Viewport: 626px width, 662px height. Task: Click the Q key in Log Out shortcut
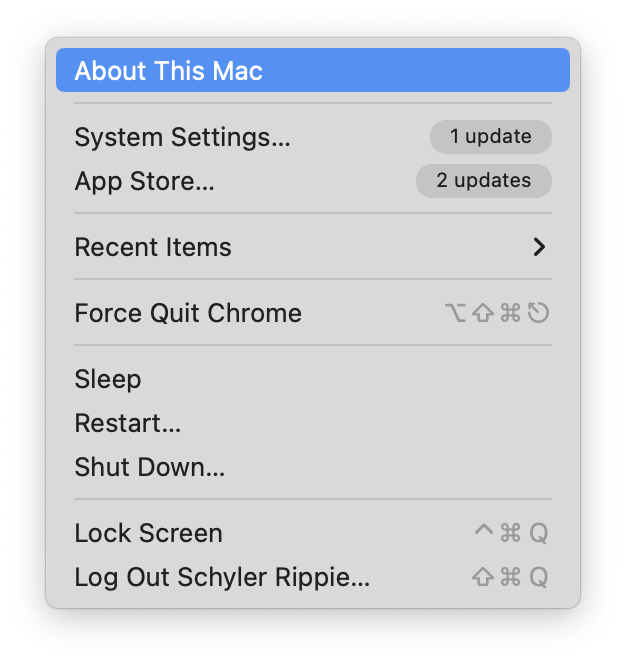click(x=539, y=578)
